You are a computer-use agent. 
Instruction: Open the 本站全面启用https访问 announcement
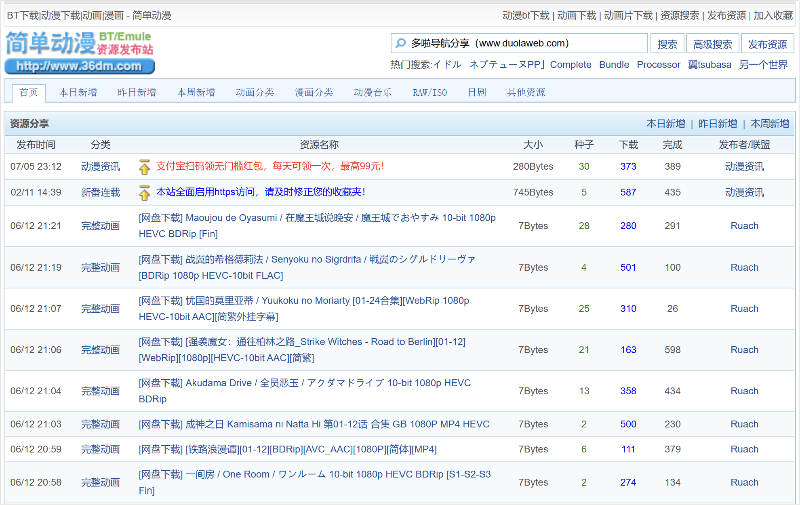[x=261, y=192]
